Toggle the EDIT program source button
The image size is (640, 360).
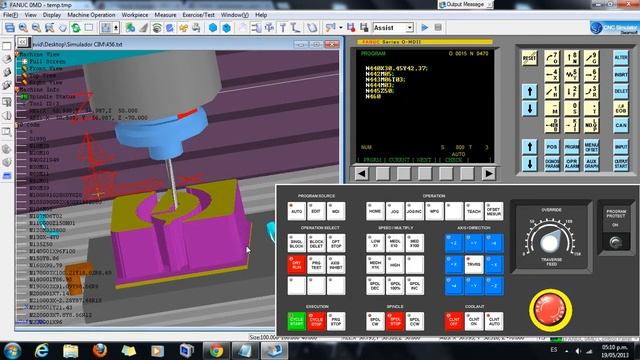(316, 211)
